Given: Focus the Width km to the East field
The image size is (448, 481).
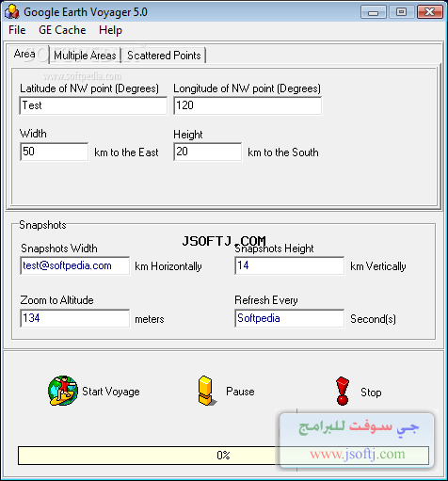Looking at the screenshot, I should point(55,152).
